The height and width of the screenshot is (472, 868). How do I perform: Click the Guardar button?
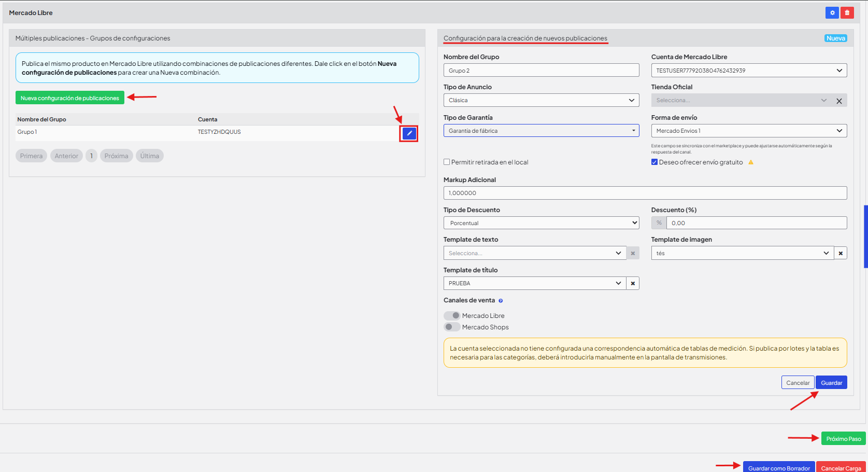831,383
